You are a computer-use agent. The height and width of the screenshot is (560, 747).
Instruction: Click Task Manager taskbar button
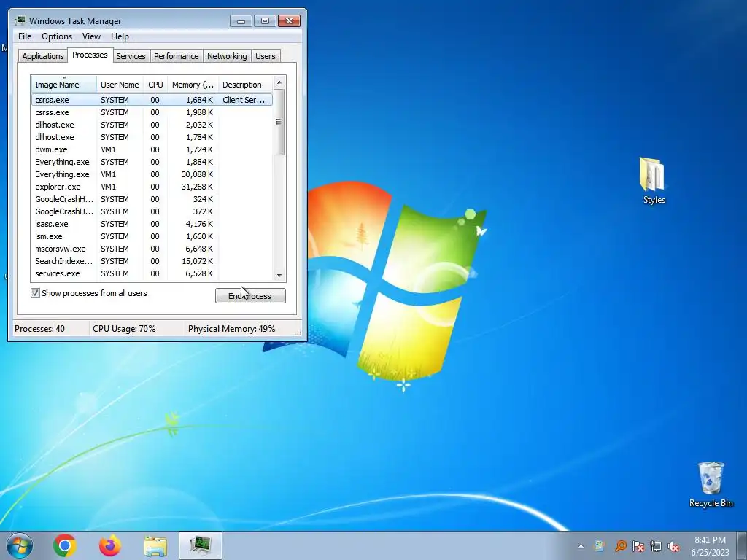(201, 545)
